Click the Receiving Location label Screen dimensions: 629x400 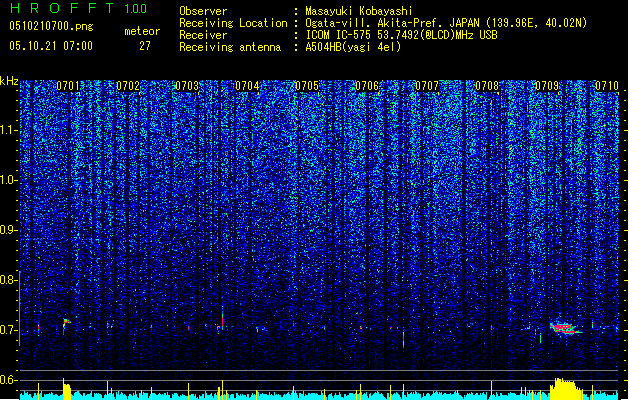[x=233, y=23]
